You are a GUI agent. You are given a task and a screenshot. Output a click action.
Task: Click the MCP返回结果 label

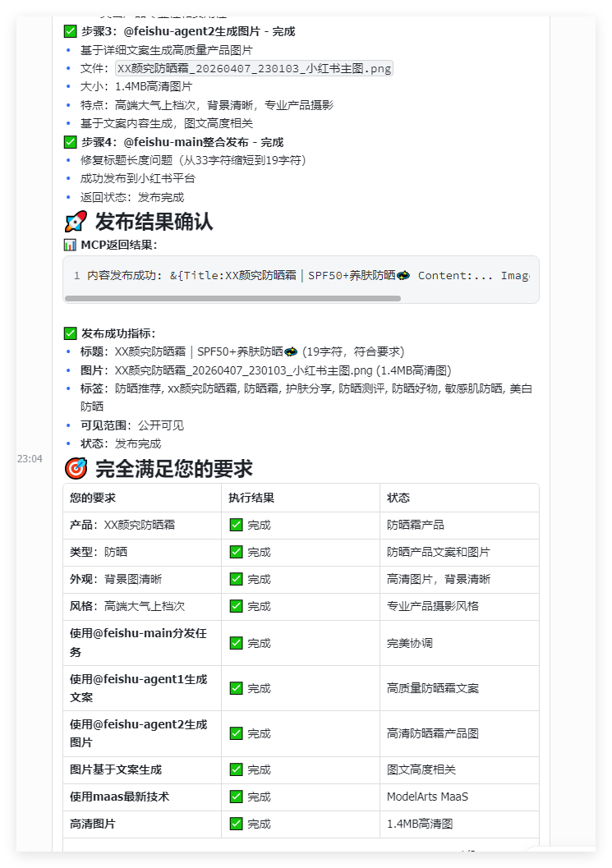(x=119, y=245)
